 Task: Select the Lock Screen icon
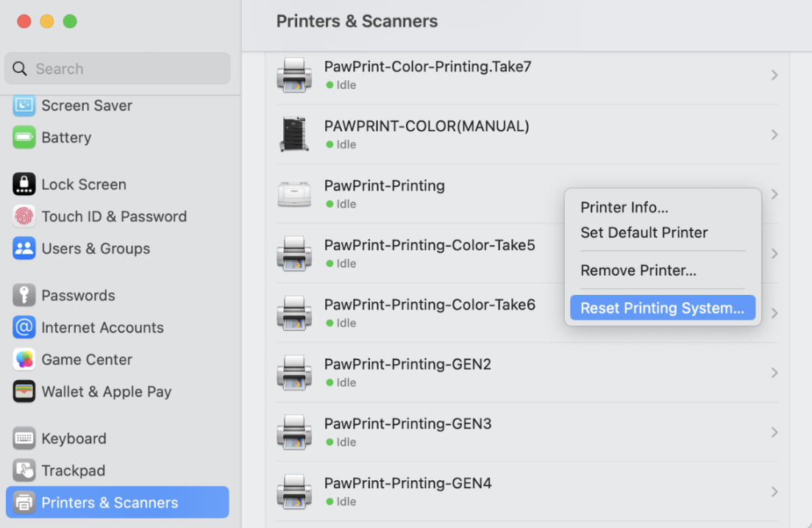point(24,185)
